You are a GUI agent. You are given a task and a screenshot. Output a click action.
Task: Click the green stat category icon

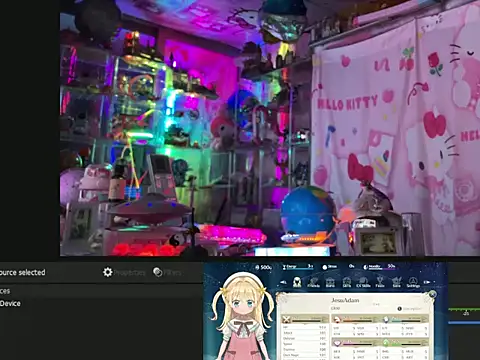(x=386, y=343)
